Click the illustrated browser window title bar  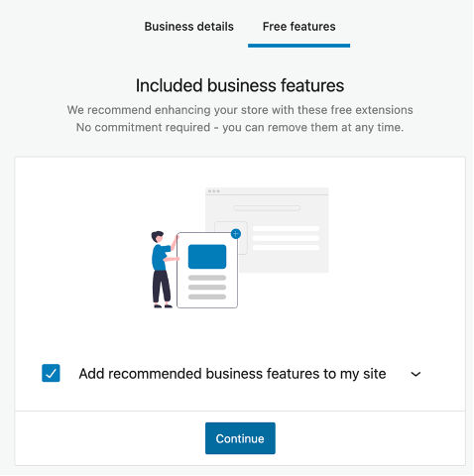267,191
